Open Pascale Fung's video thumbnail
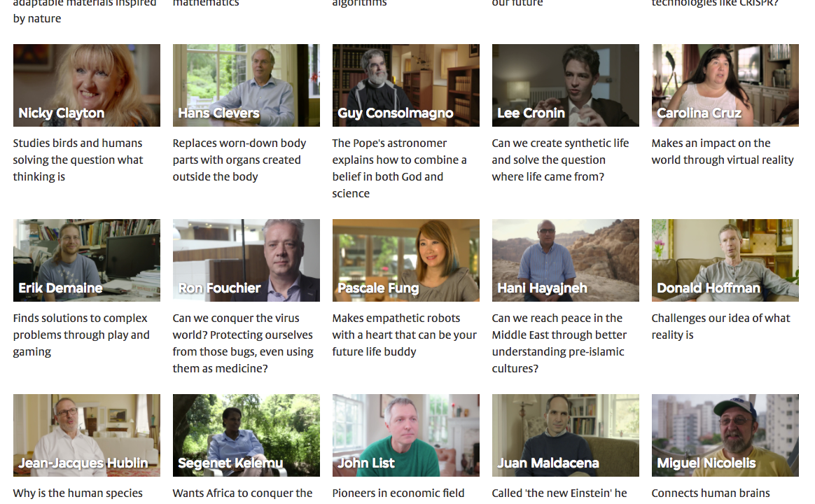Viewport: 815px width, 504px height. [406, 260]
